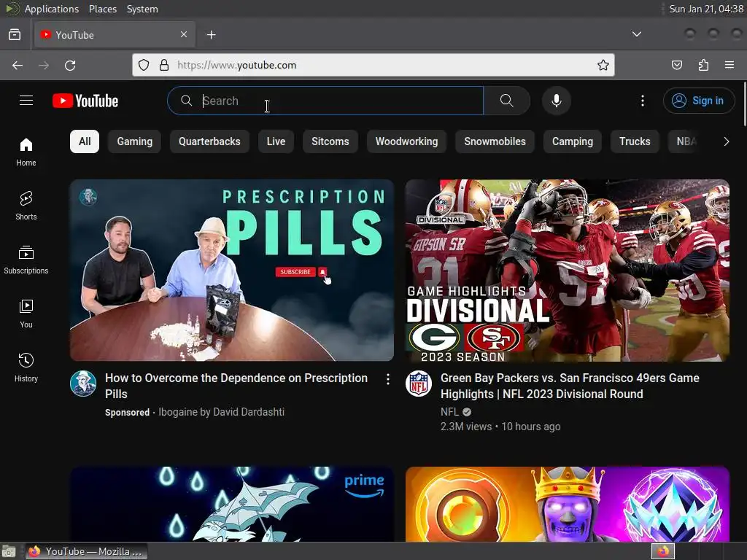This screenshot has width=747, height=560.
Task: Click the Sign in button
Action: 699,101
